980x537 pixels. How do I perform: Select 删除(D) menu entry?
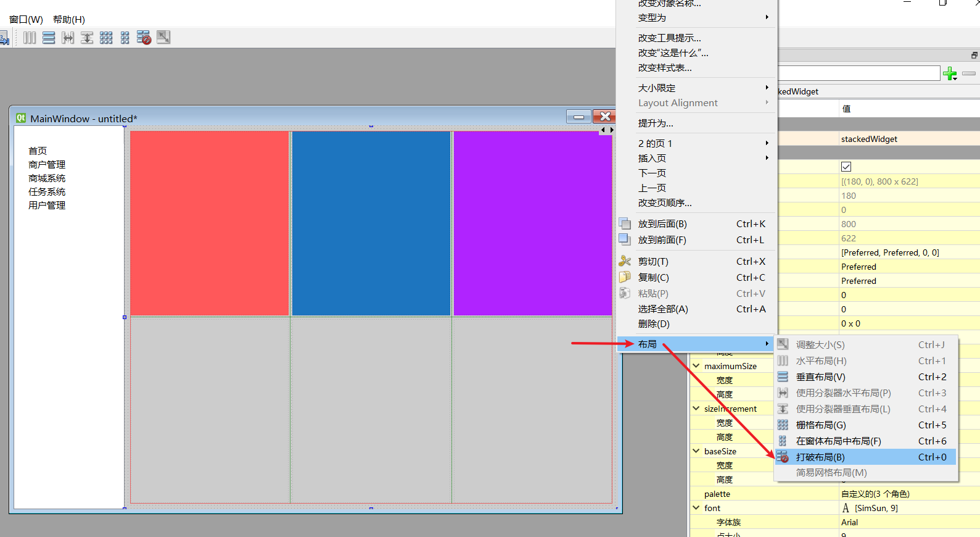696,324
